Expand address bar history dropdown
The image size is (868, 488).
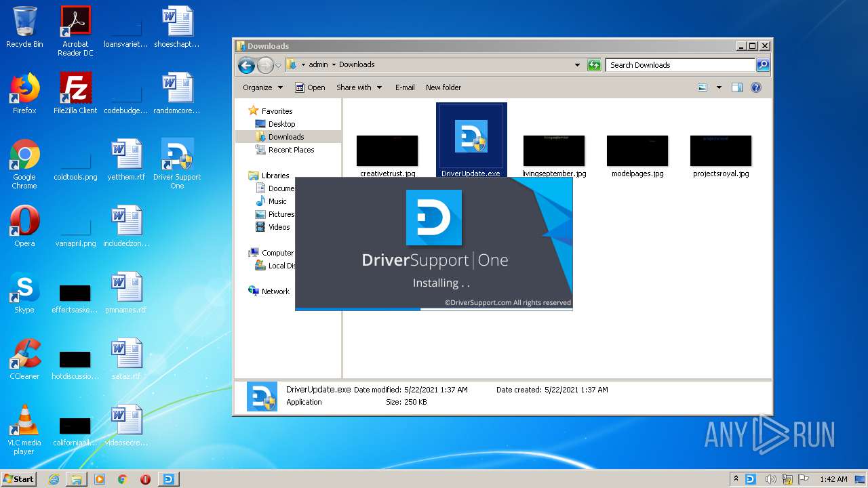(x=577, y=65)
